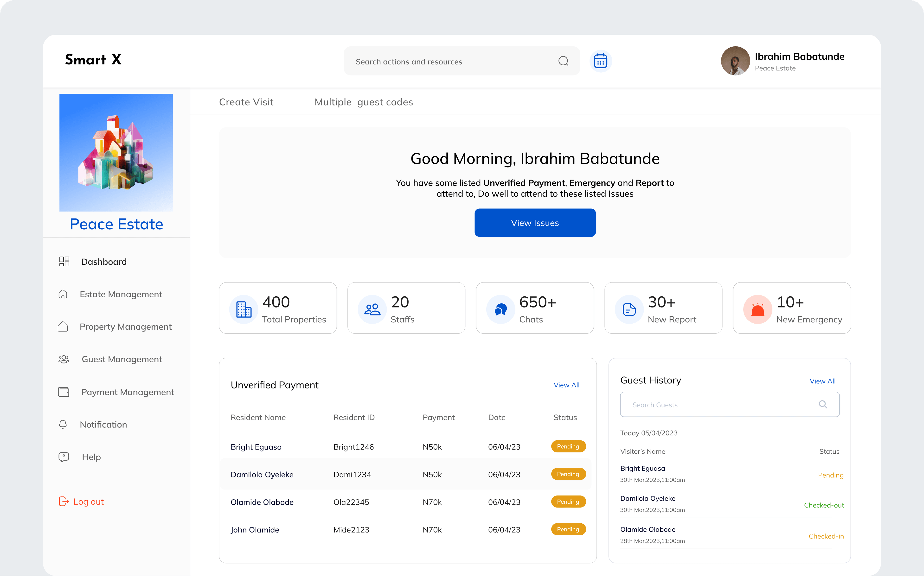The image size is (924, 576).
Task: Click View All in Unverified Payment
Action: click(x=566, y=385)
